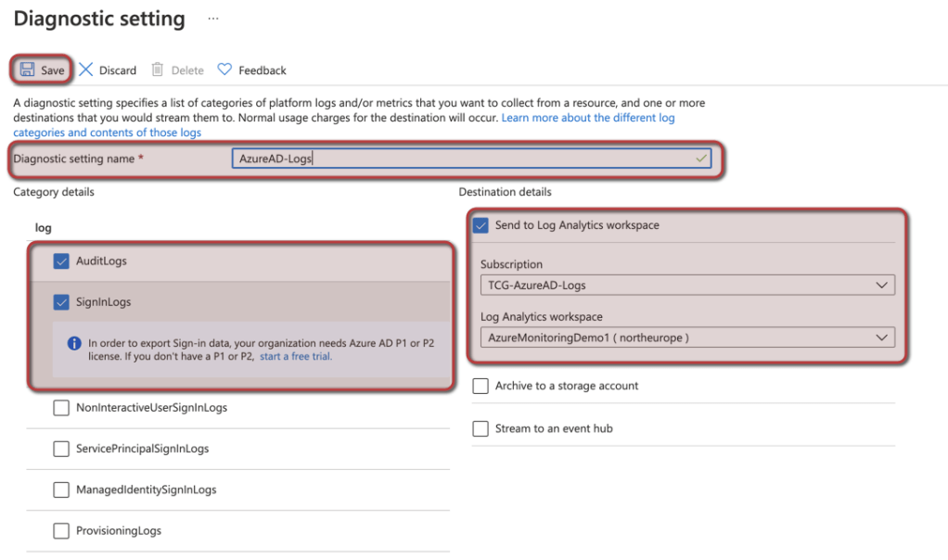Click the blue info icon about licensing

pyautogui.click(x=74, y=343)
